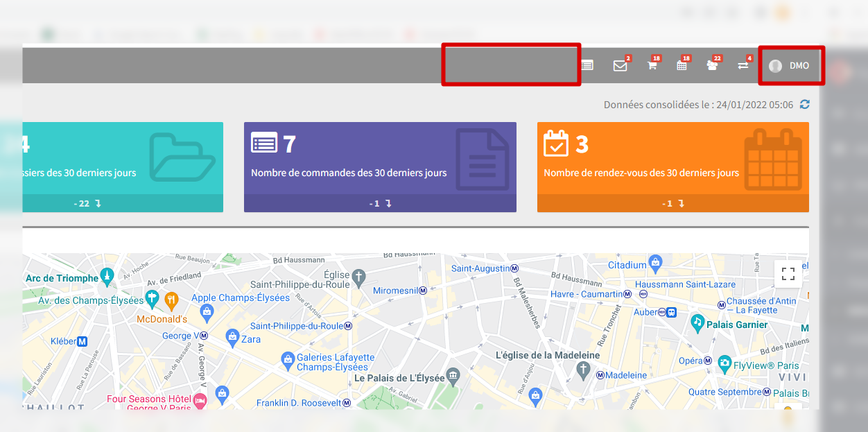Open the purple orders card
Image resolution: width=868 pixels, height=432 pixels.
pyautogui.click(x=380, y=159)
